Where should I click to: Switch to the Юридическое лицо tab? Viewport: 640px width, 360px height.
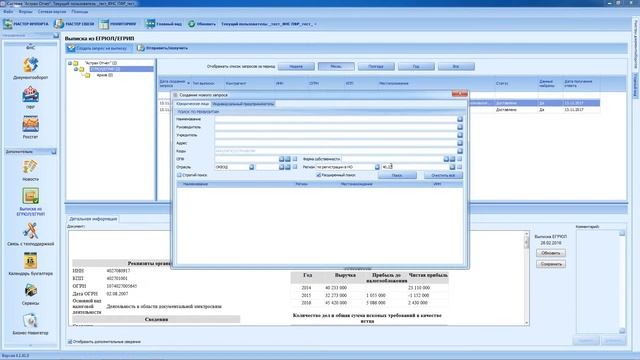point(193,104)
